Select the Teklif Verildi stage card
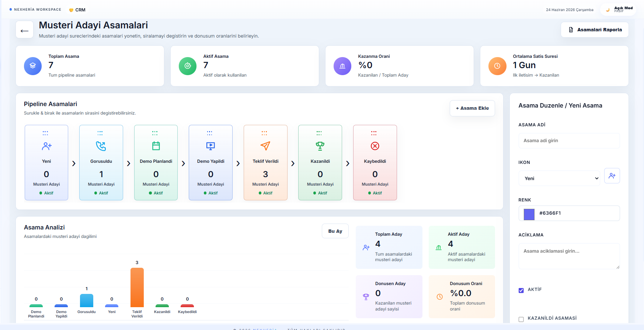The height and width of the screenshot is (330, 644). point(265,162)
